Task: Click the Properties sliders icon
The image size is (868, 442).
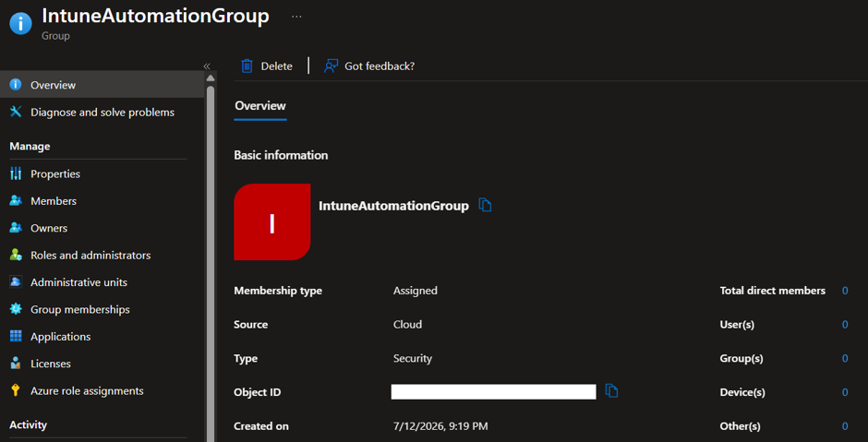Action: (x=16, y=173)
